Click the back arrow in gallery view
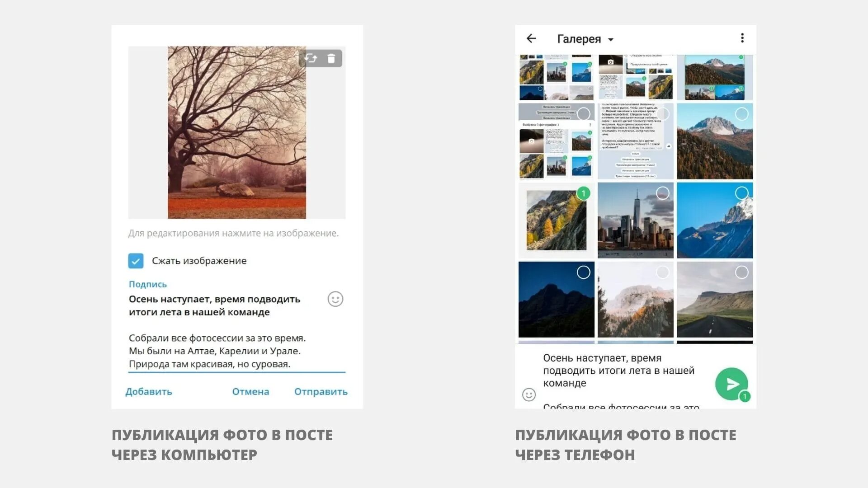 (x=531, y=38)
